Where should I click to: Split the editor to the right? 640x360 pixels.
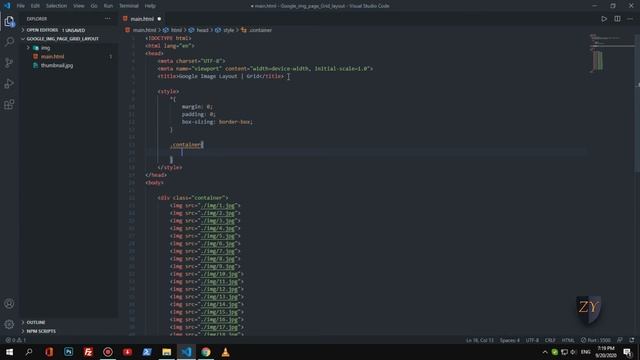618,19
